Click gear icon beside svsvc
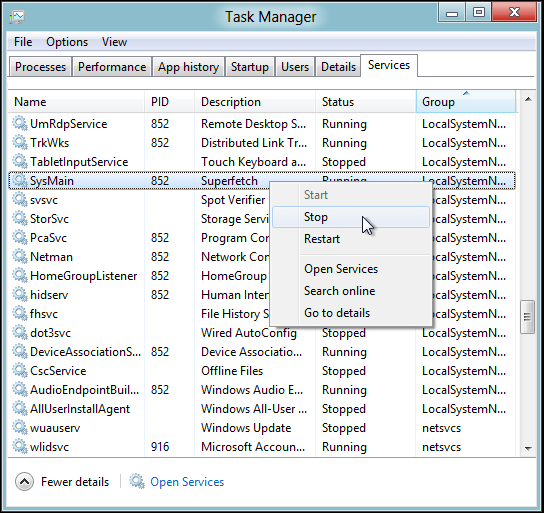This screenshot has height=513, width=544. click(x=20, y=199)
